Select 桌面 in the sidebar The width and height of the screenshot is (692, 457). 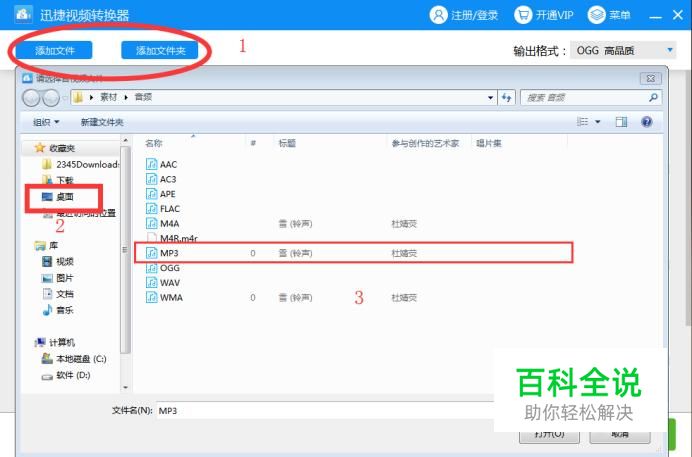pyautogui.click(x=58, y=197)
